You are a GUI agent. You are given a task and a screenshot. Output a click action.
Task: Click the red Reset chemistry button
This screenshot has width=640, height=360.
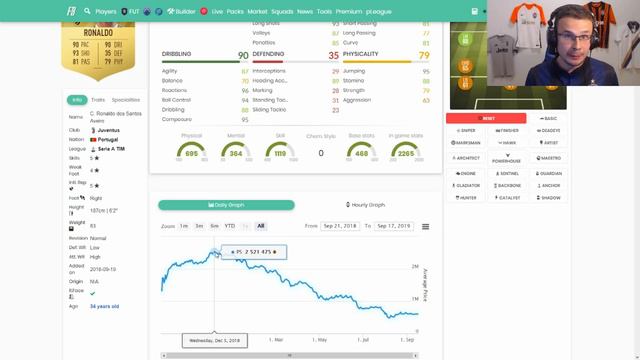click(x=486, y=118)
